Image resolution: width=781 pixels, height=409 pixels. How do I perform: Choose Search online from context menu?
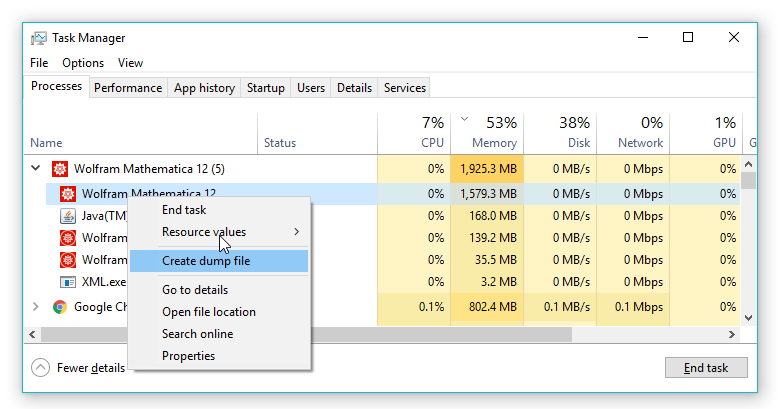(x=219, y=334)
